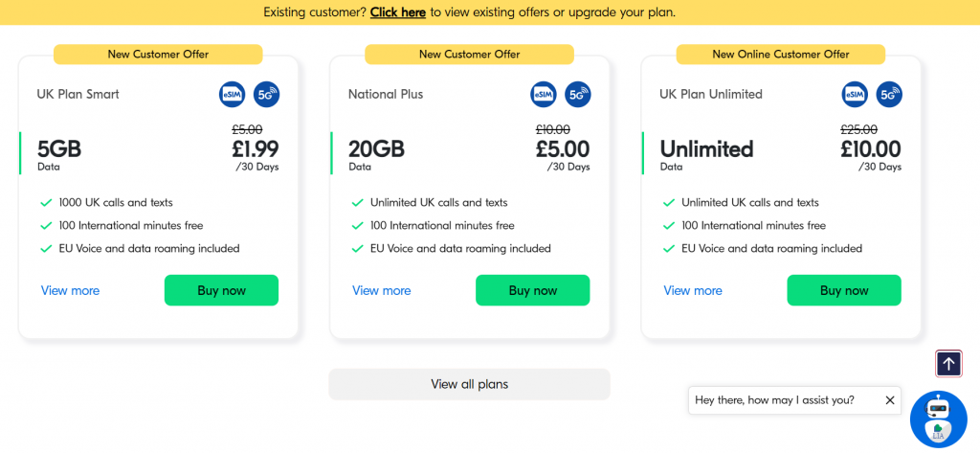Buy the UK Plan Smart 5GB plan
This screenshot has width=980, height=453.
click(x=221, y=290)
